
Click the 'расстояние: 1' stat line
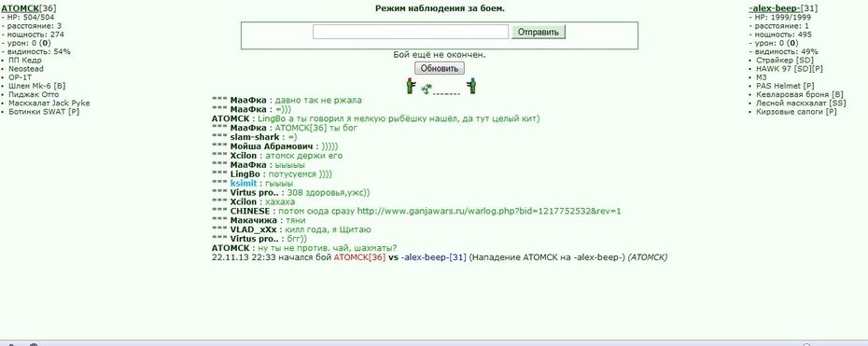point(779,26)
